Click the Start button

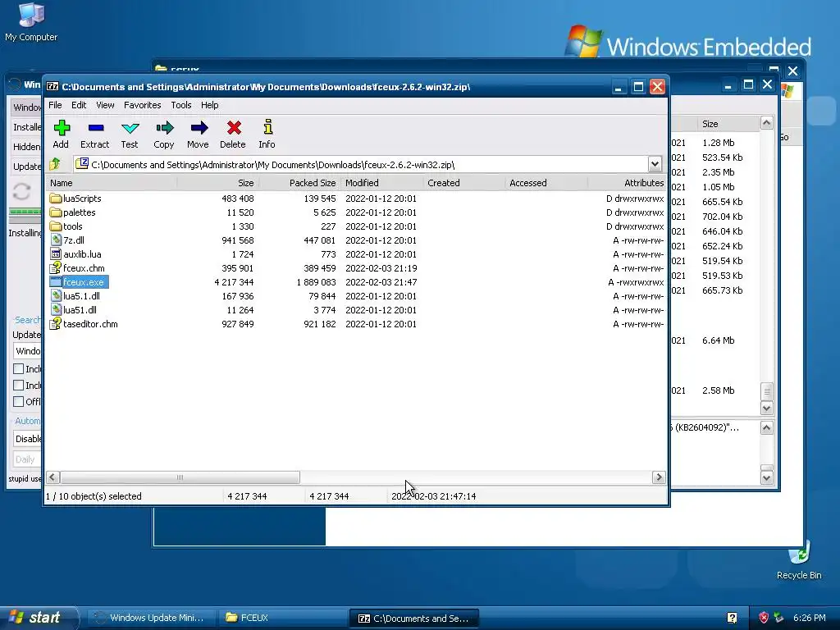coord(39,618)
